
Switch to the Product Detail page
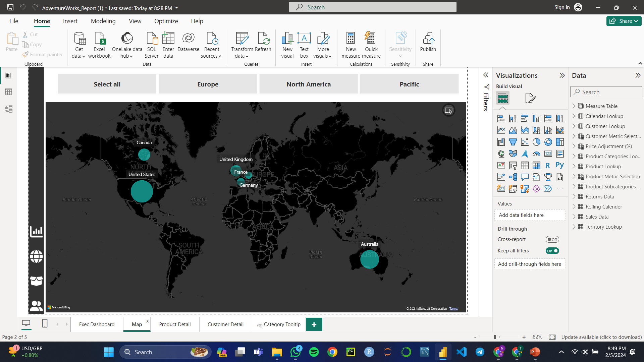pos(175,324)
